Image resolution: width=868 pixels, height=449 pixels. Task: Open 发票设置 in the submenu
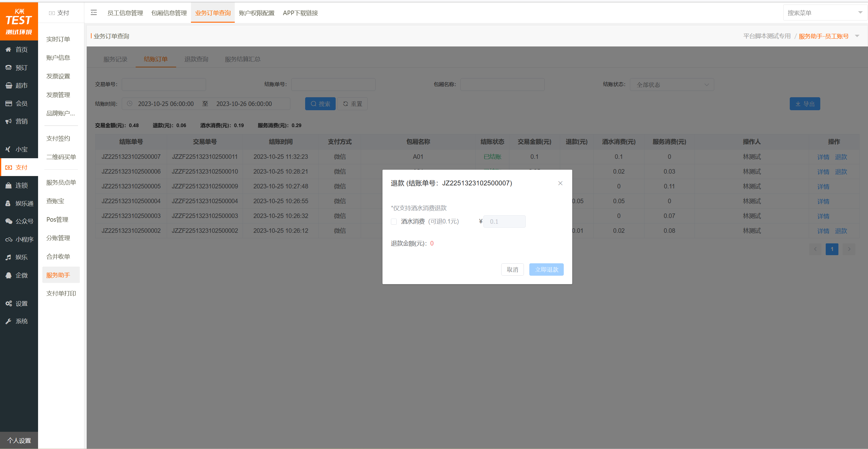[58, 76]
